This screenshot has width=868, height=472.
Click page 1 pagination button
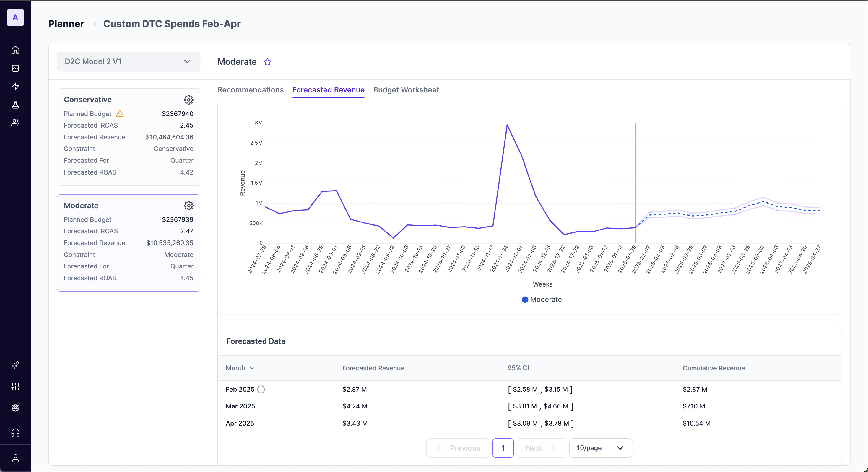503,448
